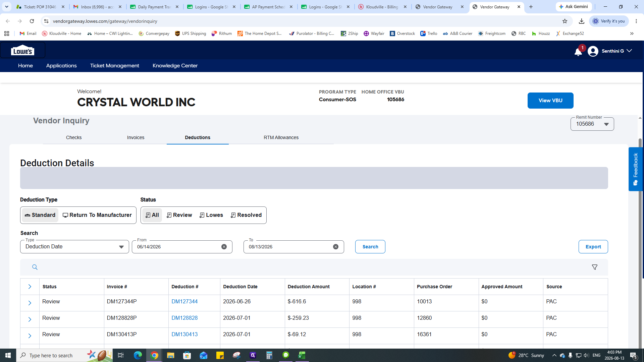Viewport: 644px width, 362px height.
Task: Expand row for DM127344P
Action: pyautogui.click(x=30, y=303)
